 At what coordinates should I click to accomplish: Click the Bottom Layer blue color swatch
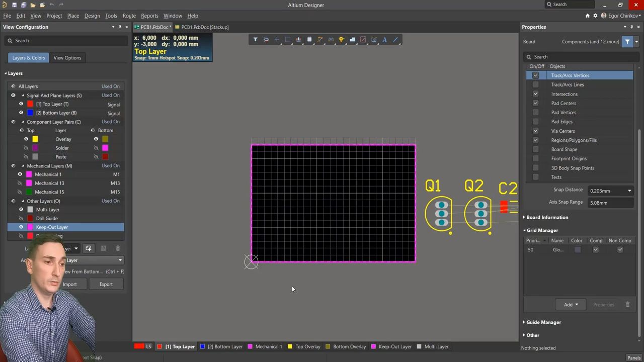coord(30,113)
